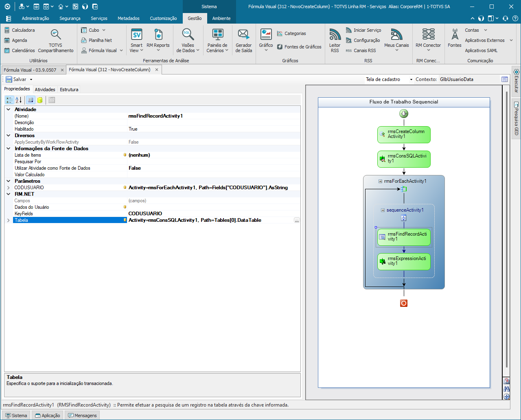Expand the CODUSUARIO parameter row
Screen dimensions: 521x420
point(8,188)
